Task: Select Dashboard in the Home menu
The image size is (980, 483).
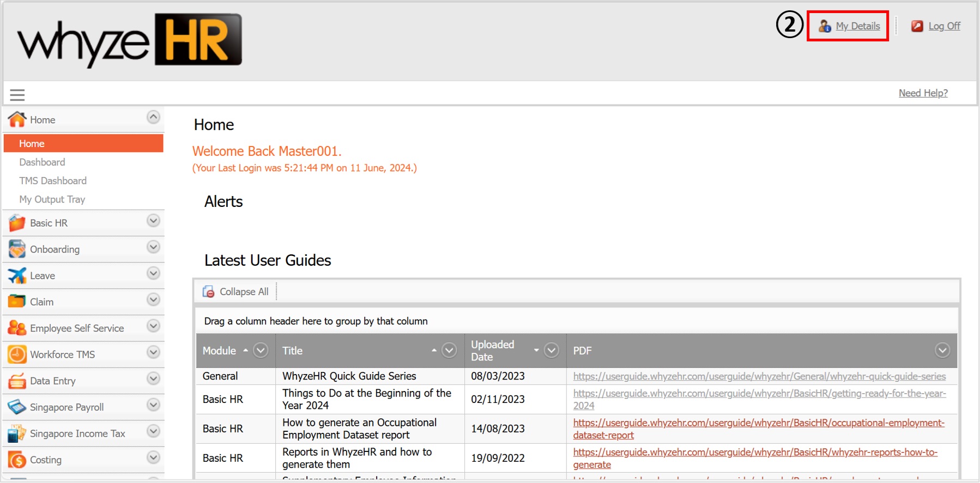Action: (42, 162)
